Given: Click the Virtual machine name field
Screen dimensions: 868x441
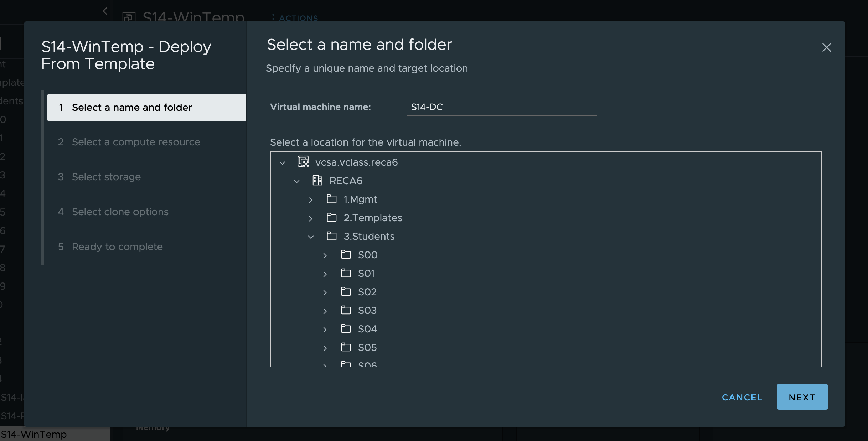Looking at the screenshot, I should 501,107.
